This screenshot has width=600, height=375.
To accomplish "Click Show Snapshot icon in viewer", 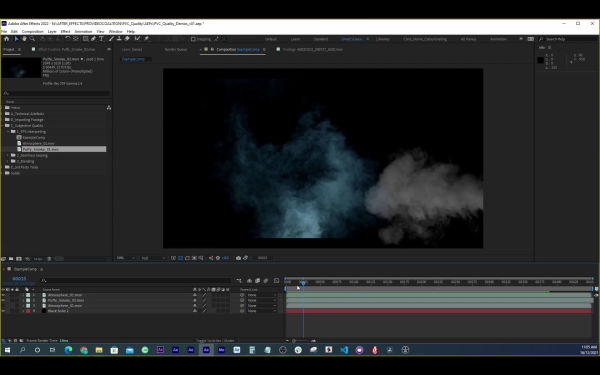I will click(246, 258).
